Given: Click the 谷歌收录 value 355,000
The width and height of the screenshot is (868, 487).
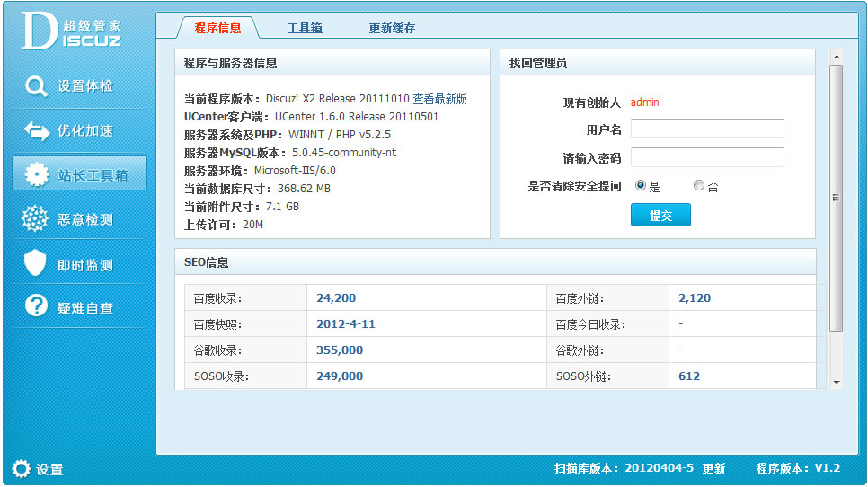Looking at the screenshot, I should (x=340, y=350).
